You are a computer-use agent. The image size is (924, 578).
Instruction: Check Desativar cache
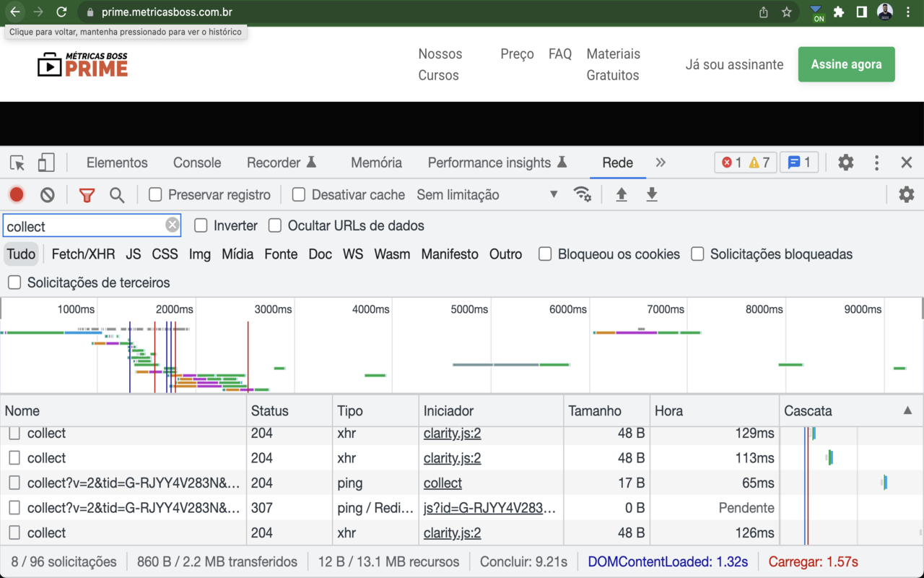[298, 194]
